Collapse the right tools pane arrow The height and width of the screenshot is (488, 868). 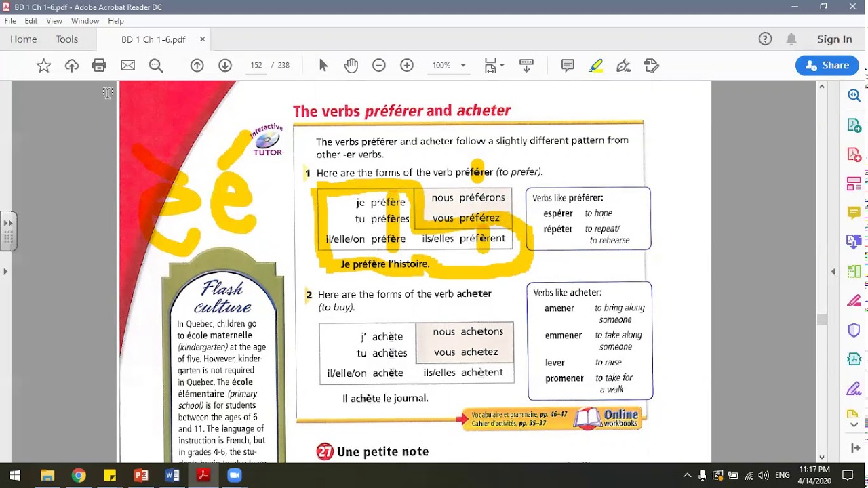click(833, 271)
